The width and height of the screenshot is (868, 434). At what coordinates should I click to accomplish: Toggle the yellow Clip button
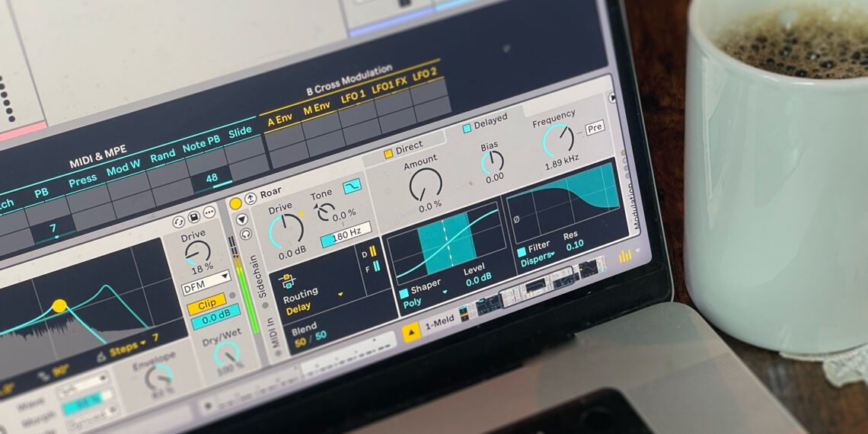206,302
